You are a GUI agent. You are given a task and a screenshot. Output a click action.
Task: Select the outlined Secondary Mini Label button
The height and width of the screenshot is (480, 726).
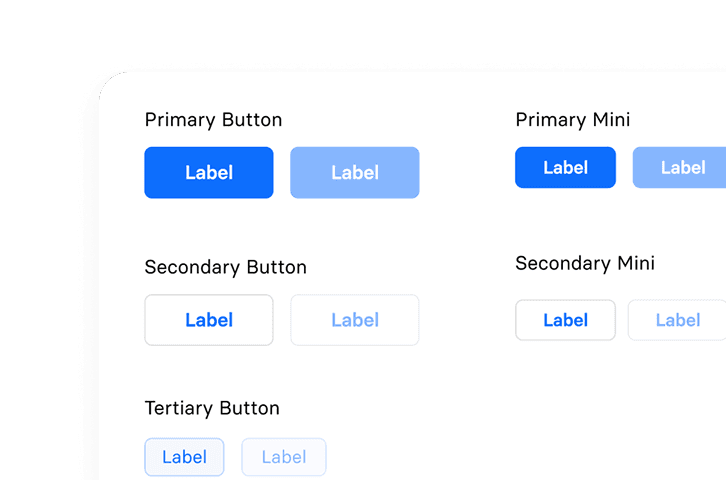(565, 320)
